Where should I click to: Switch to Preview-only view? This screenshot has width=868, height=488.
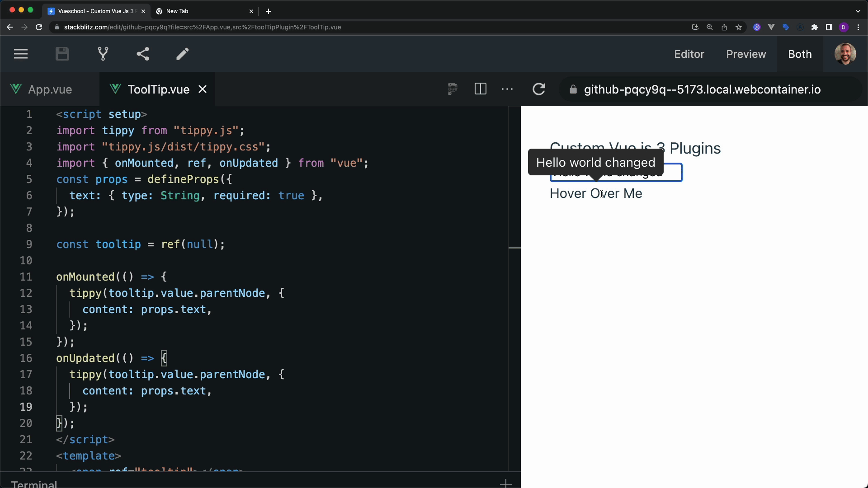click(x=746, y=54)
